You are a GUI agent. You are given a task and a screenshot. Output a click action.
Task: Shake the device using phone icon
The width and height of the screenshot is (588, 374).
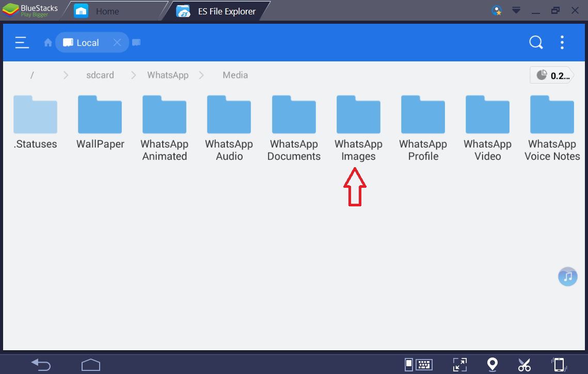pyautogui.click(x=559, y=365)
